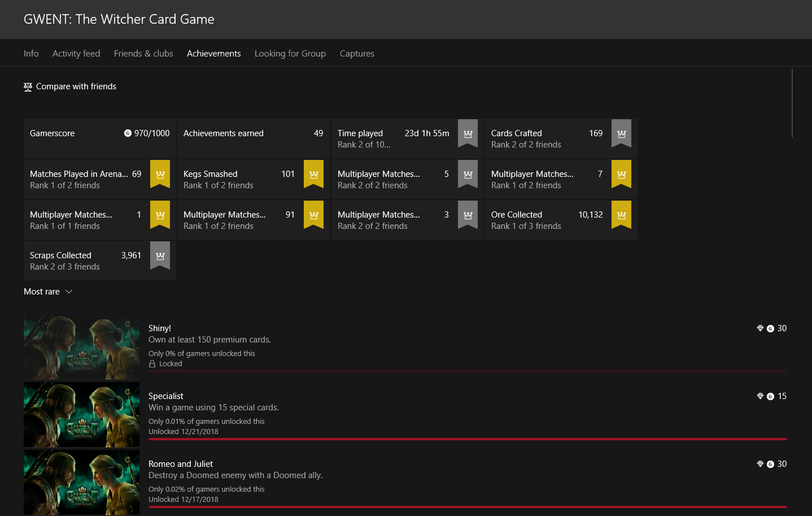Select the Achievements tab

(x=214, y=54)
